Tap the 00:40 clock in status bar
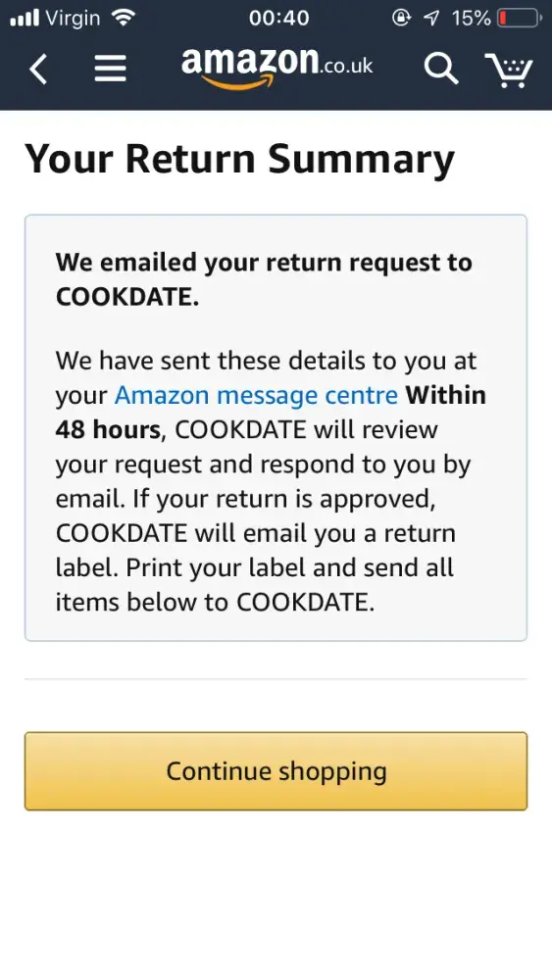Image resolution: width=552 pixels, height=980 pixels. [x=278, y=18]
